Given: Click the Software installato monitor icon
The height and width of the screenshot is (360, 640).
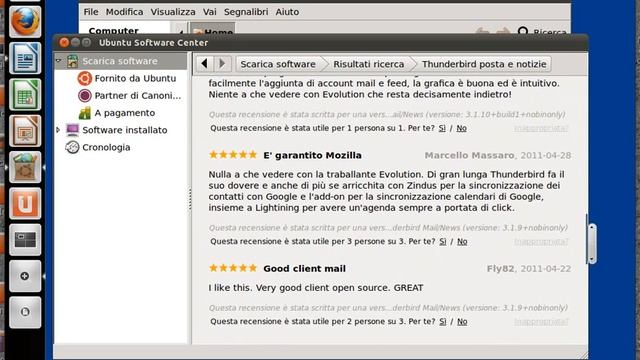Looking at the screenshot, I should (x=72, y=130).
